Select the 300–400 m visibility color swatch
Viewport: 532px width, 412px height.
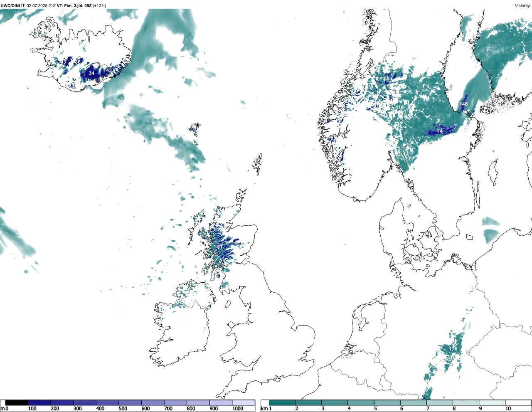85,402
